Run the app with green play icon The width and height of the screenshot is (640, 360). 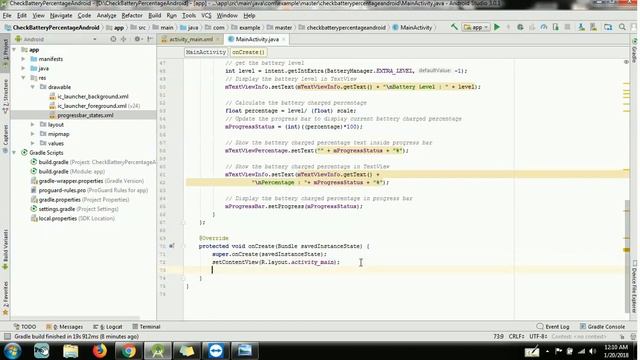(497, 27)
